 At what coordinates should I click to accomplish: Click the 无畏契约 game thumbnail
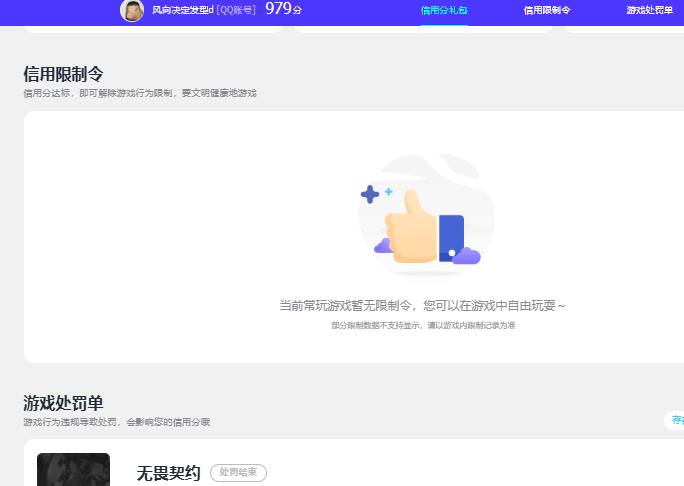coord(73,469)
